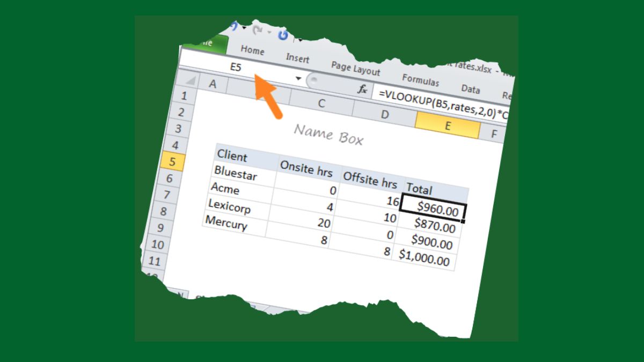Click the blue circular arrow Quick Access icon
644x362 pixels.
click(283, 34)
